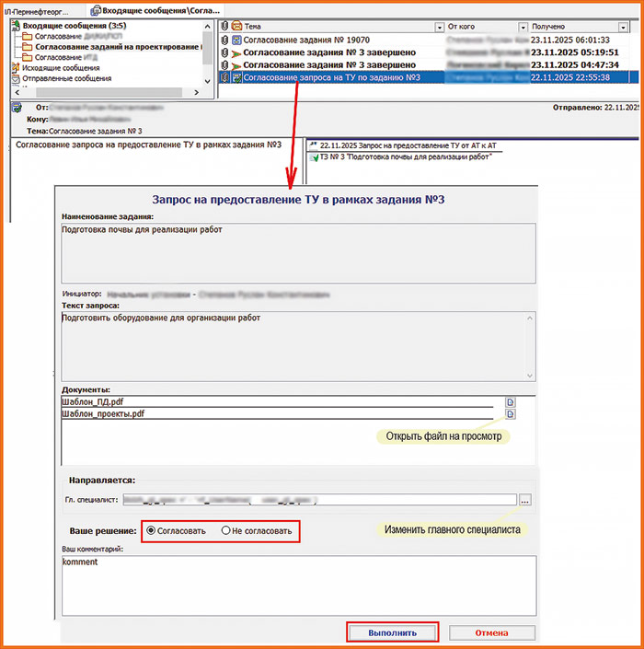Click the scrollbar of Текст запроса field

point(530,347)
